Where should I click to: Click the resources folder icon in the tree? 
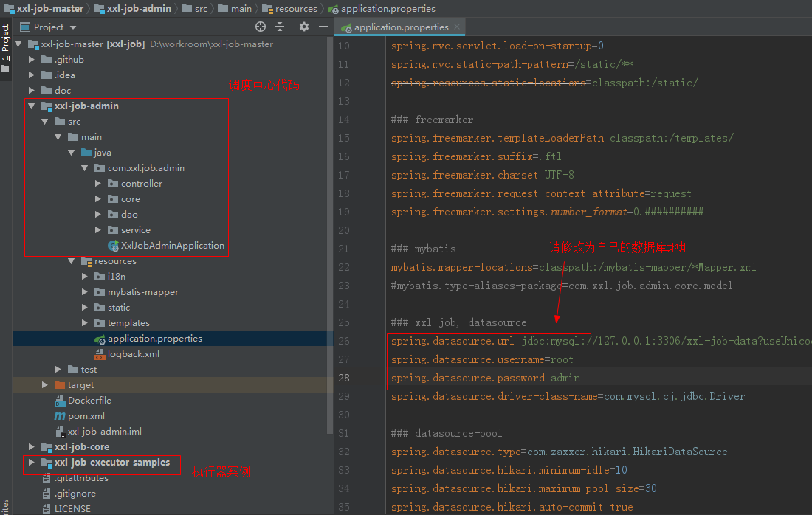click(86, 261)
